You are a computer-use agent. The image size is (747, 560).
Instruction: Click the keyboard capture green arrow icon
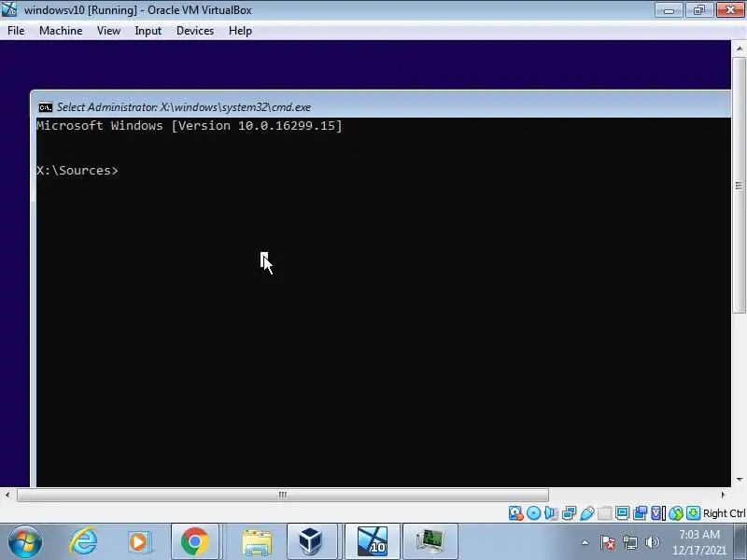(x=693, y=512)
